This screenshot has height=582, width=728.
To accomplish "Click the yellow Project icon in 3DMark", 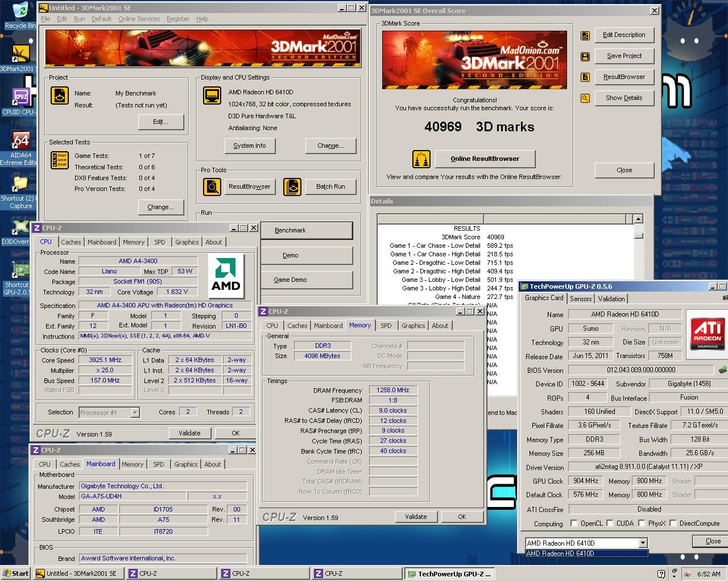I will (60, 95).
